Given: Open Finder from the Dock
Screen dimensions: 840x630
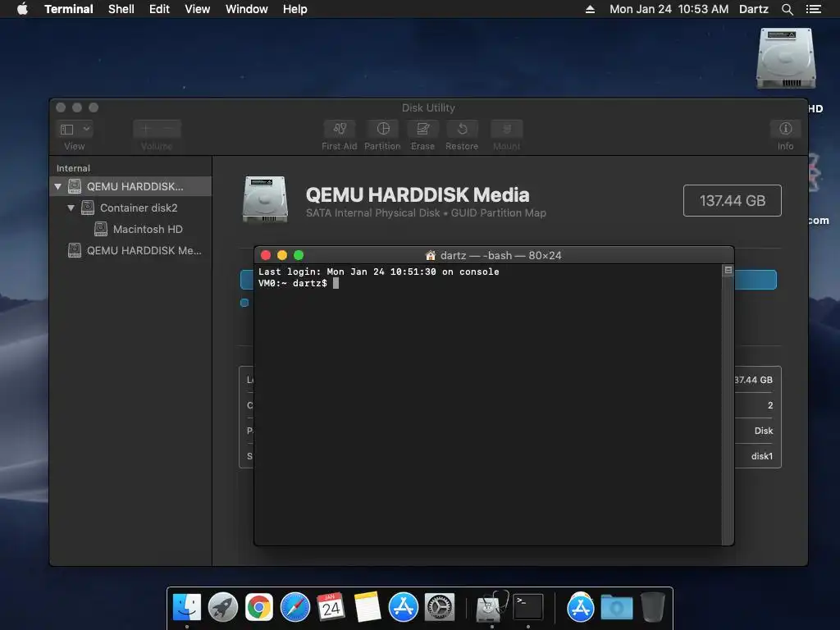Looking at the screenshot, I should pos(187,608).
